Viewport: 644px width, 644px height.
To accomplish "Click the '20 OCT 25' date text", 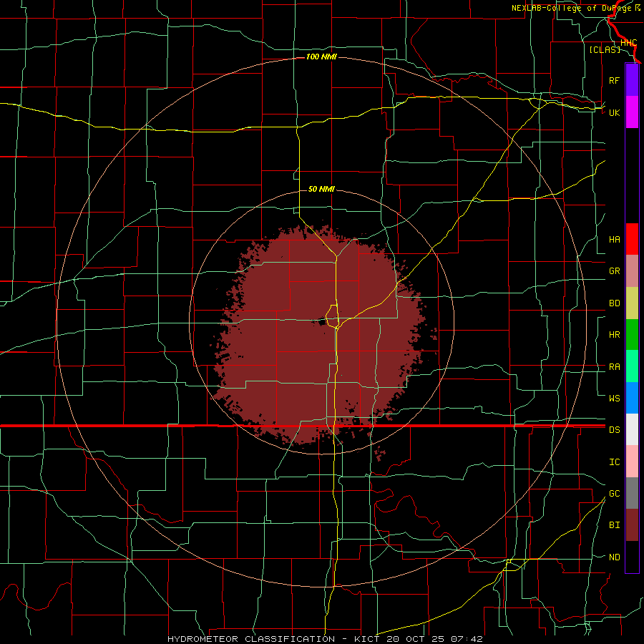I will 415,639.
